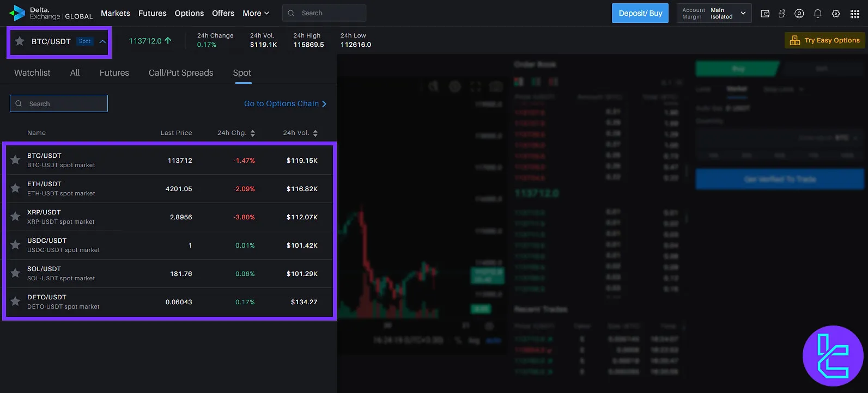
Task: Click the Try Easy Options icon
Action: 795,40
